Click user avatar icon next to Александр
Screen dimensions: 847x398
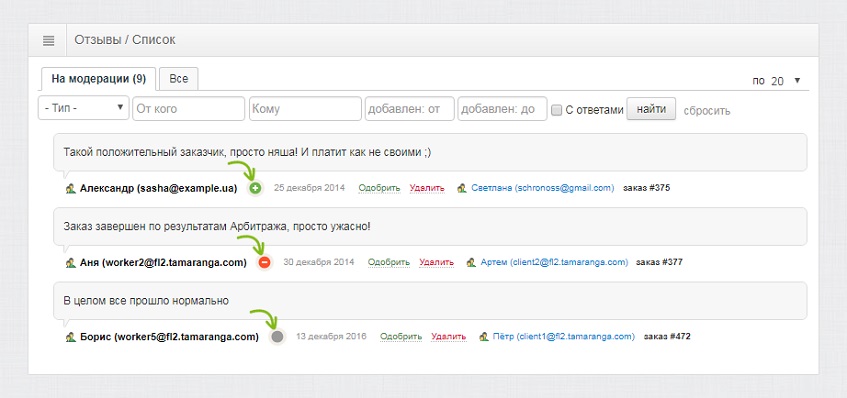pyautogui.click(x=70, y=188)
